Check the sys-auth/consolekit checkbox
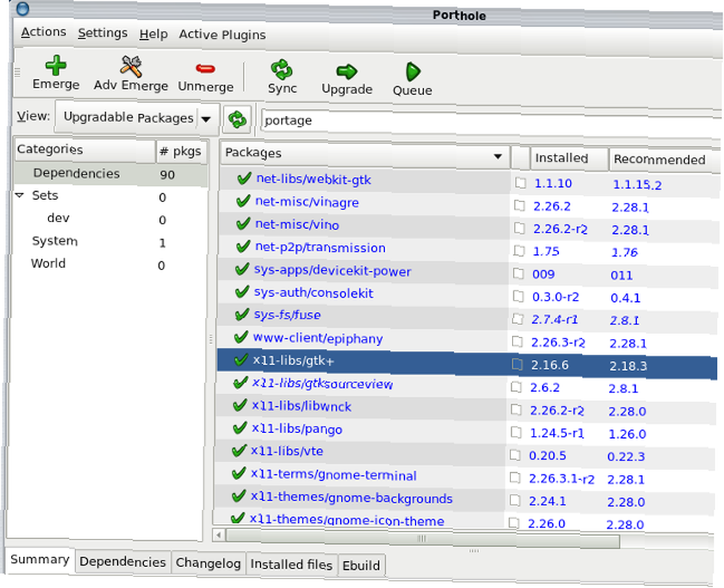724x588 pixels. click(518, 296)
